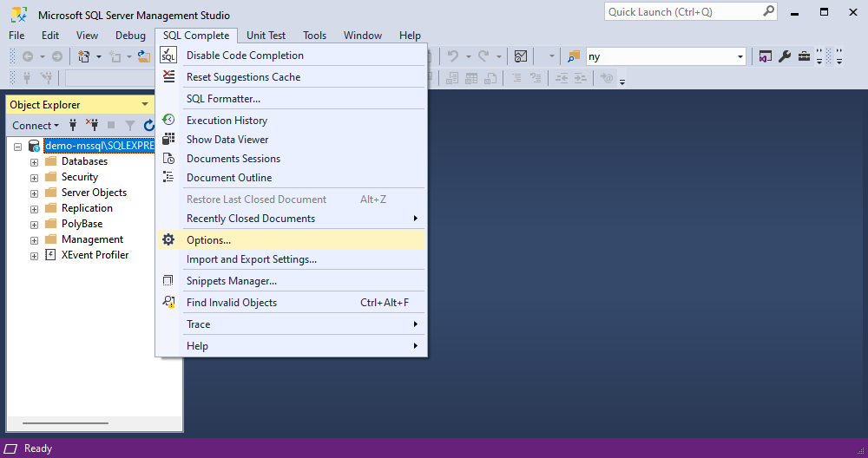Open the Object Explorer panel options dropdown arrow
Image resolution: width=868 pixels, height=458 pixels.
(145, 105)
